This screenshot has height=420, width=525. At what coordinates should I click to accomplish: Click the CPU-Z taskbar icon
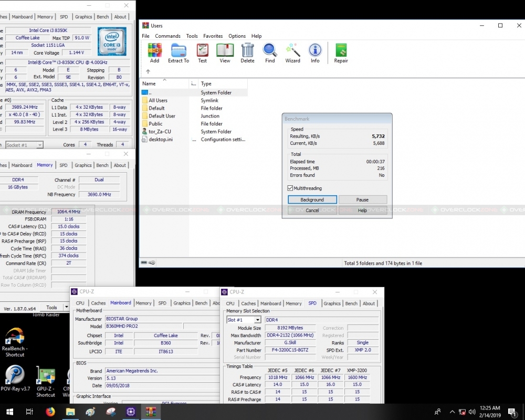[131, 412]
